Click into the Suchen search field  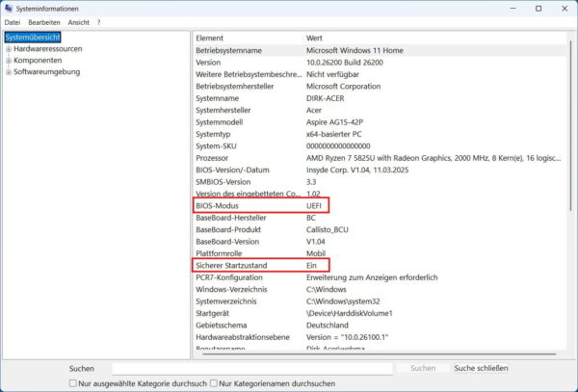[252, 368]
